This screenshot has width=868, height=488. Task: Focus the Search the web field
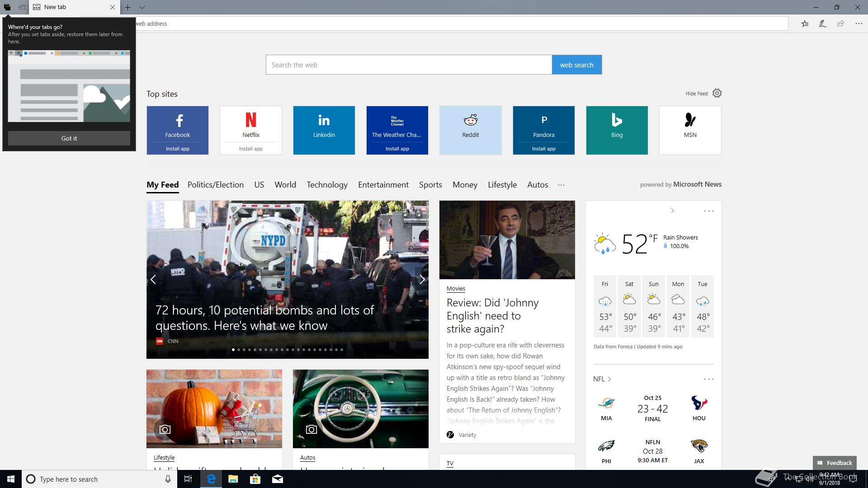pyautogui.click(x=409, y=65)
